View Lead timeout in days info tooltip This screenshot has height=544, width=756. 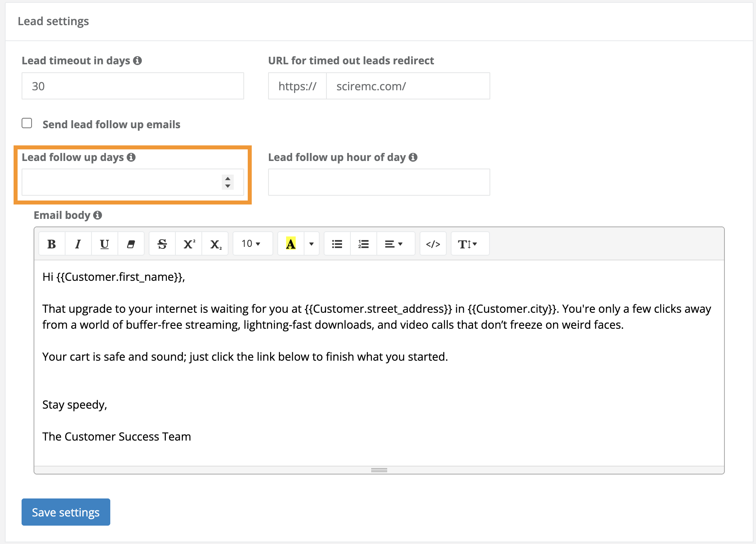[x=138, y=61]
